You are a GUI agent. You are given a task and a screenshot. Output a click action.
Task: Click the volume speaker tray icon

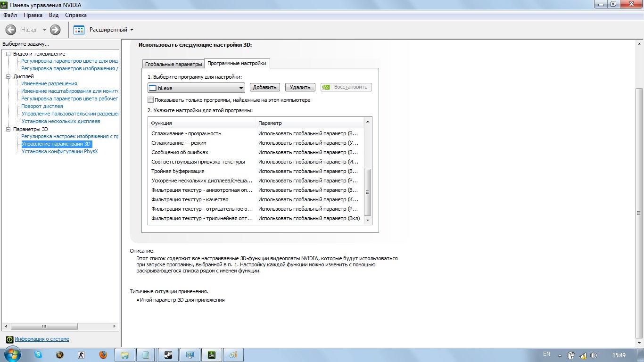click(x=594, y=355)
